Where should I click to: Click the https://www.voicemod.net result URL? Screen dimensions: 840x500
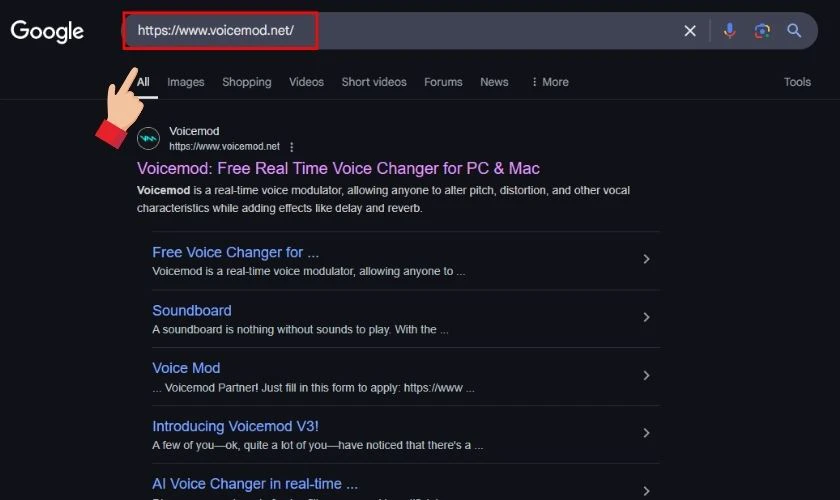pos(224,146)
